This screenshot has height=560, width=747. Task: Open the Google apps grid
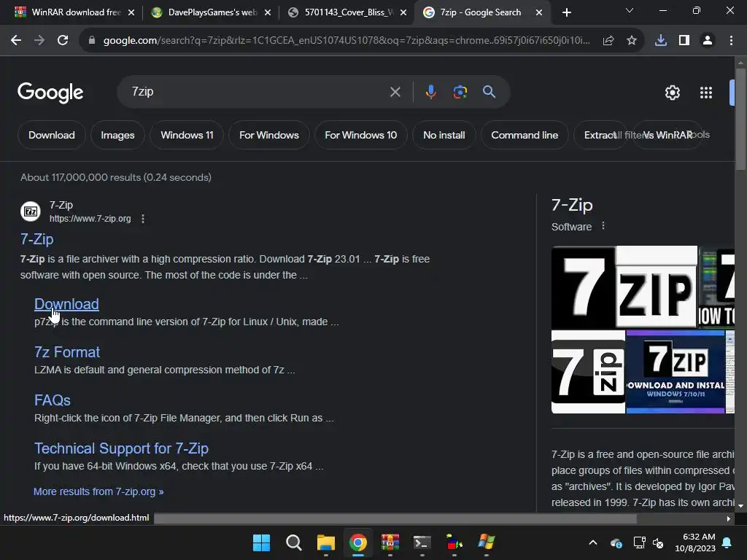[x=706, y=93]
